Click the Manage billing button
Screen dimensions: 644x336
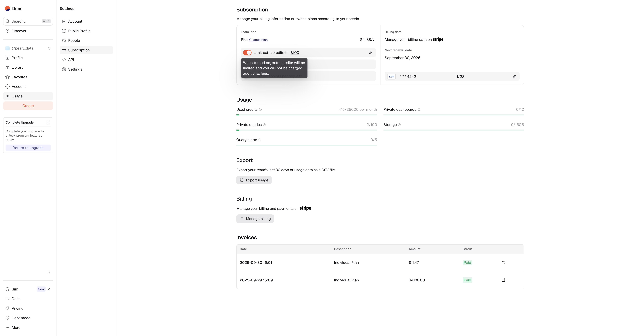tap(255, 219)
